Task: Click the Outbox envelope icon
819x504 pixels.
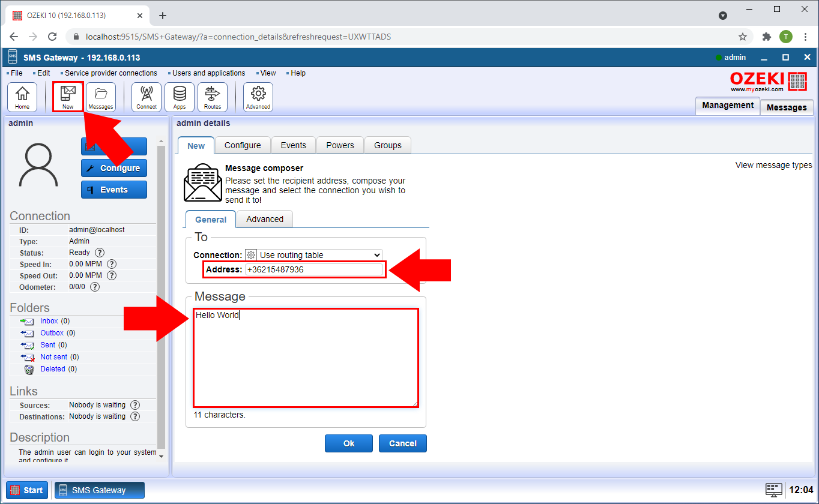Action: pyautogui.click(x=27, y=333)
